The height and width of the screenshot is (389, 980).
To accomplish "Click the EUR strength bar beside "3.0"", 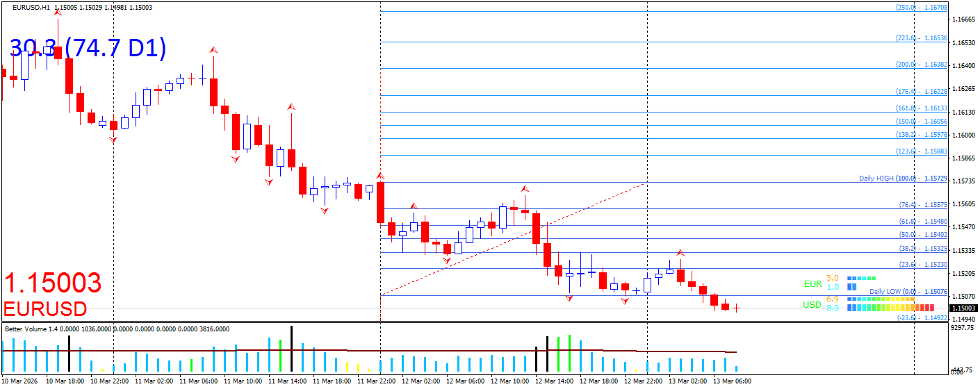I will [x=861, y=278].
